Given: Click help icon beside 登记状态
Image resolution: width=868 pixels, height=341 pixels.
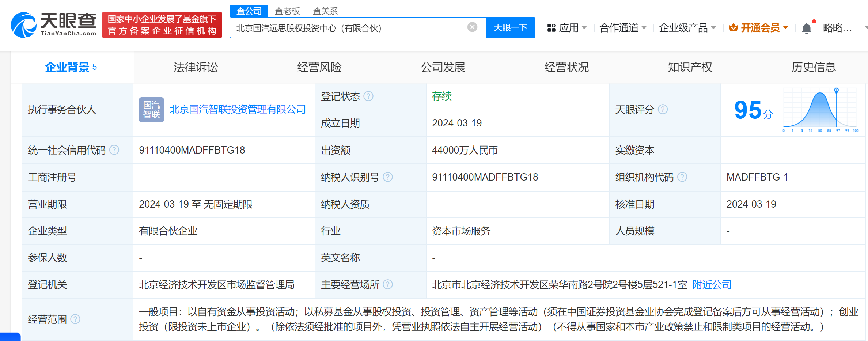Looking at the screenshot, I should pos(368,96).
